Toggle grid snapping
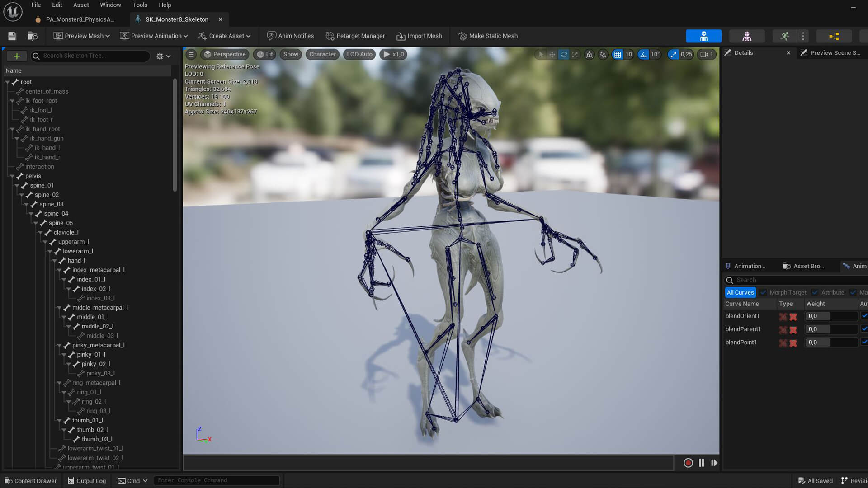Screen dimensions: 868x488 [x=617, y=54]
